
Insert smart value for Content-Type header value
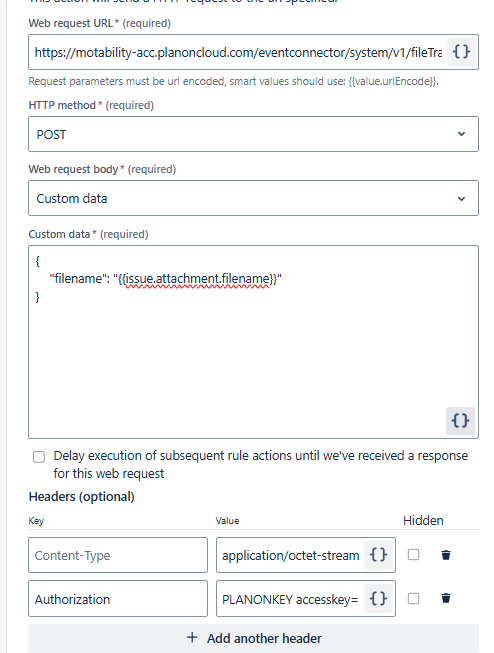point(378,555)
